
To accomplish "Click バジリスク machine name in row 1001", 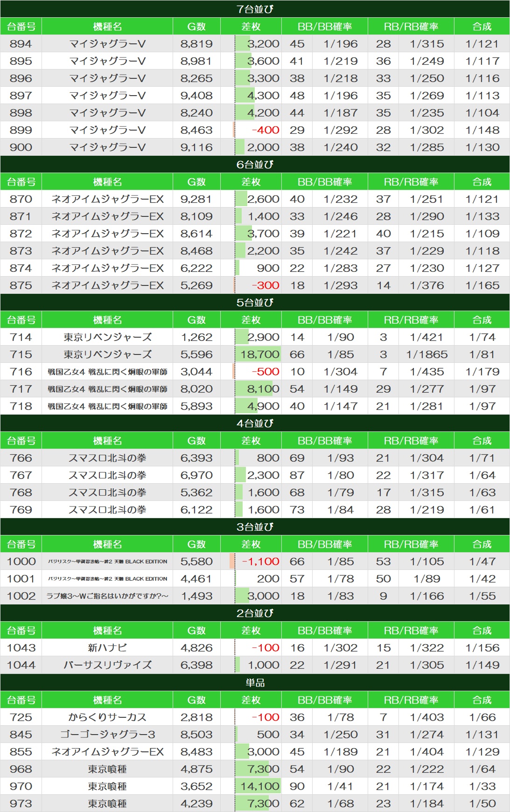I will tap(107, 579).
